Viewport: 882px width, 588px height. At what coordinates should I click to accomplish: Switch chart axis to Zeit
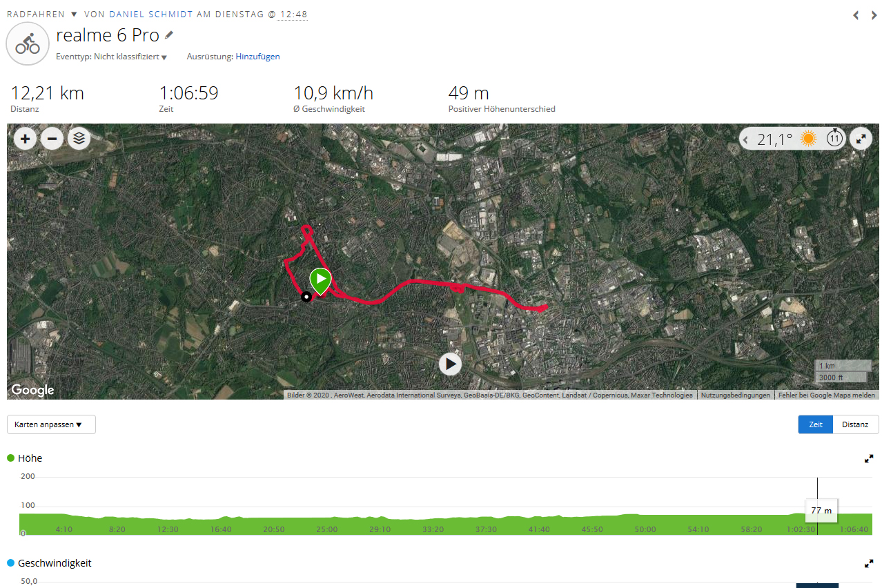tap(816, 424)
